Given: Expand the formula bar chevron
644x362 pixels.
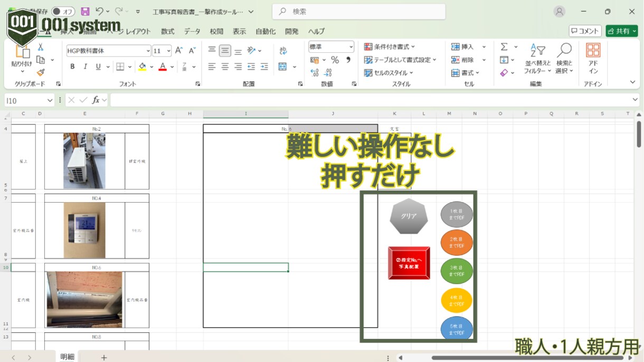Looking at the screenshot, I should click(x=635, y=100).
